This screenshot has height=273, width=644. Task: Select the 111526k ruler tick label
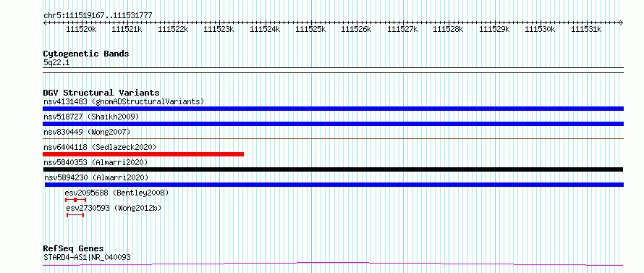[x=357, y=29]
